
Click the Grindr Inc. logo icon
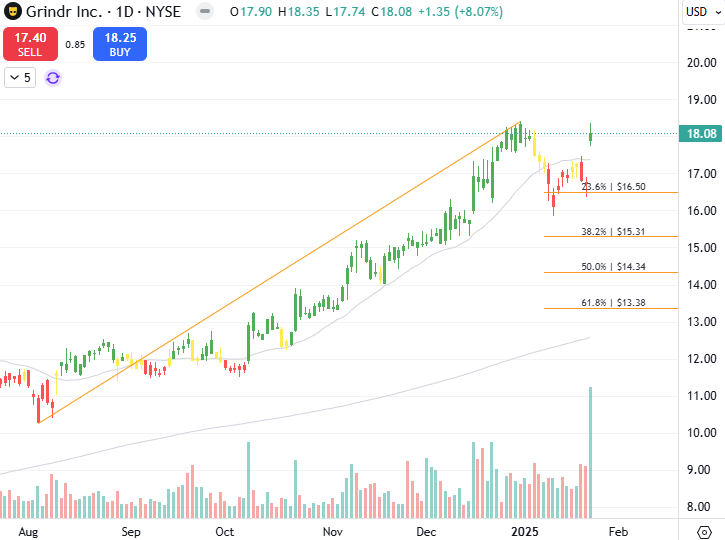[12, 11]
